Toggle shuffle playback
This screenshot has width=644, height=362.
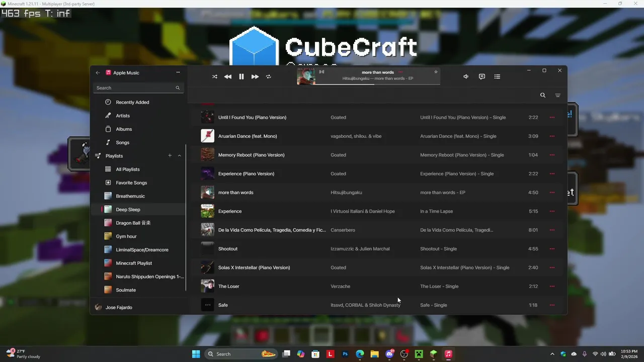click(215, 76)
